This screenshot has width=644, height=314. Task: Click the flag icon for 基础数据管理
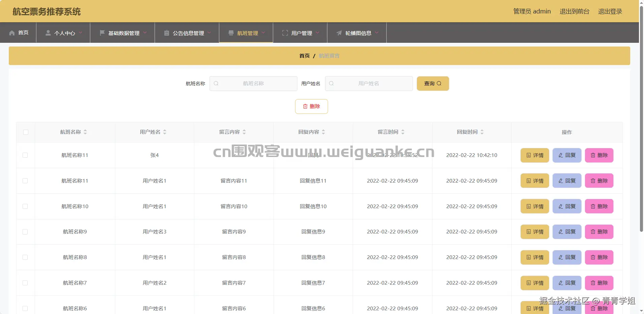(x=102, y=33)
